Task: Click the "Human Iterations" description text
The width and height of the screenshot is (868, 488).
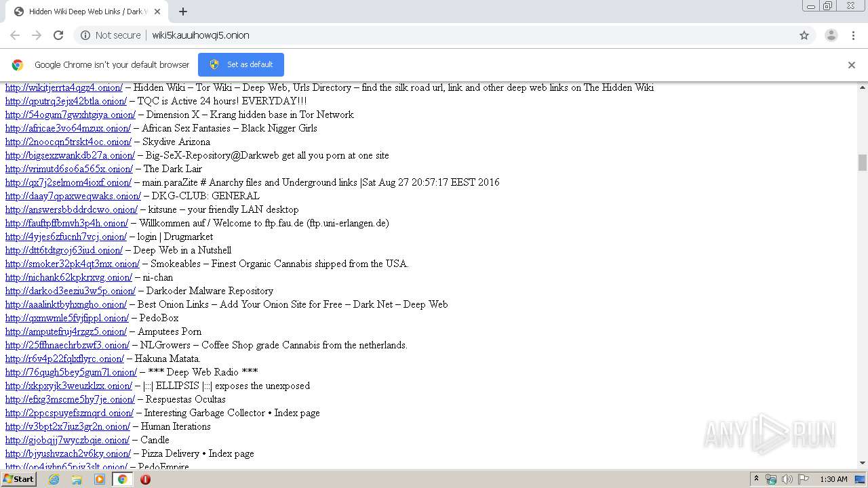Action: [x=176, y=426]
